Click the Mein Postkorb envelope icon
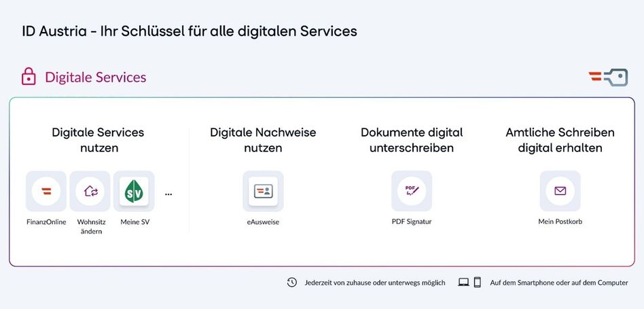 click(560, 191)
